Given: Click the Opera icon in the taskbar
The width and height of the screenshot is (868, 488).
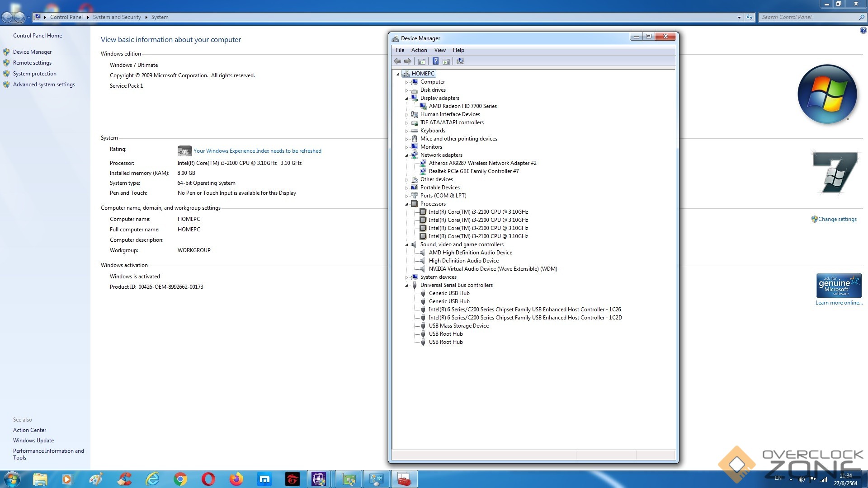Looking at the screenshot, I should pyautogui.click(x=208, y=479).
